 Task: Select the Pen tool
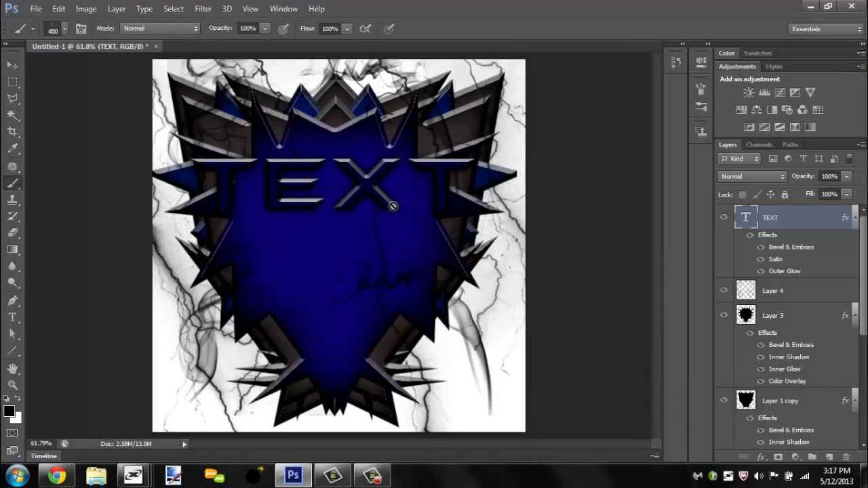click(12, 300)
